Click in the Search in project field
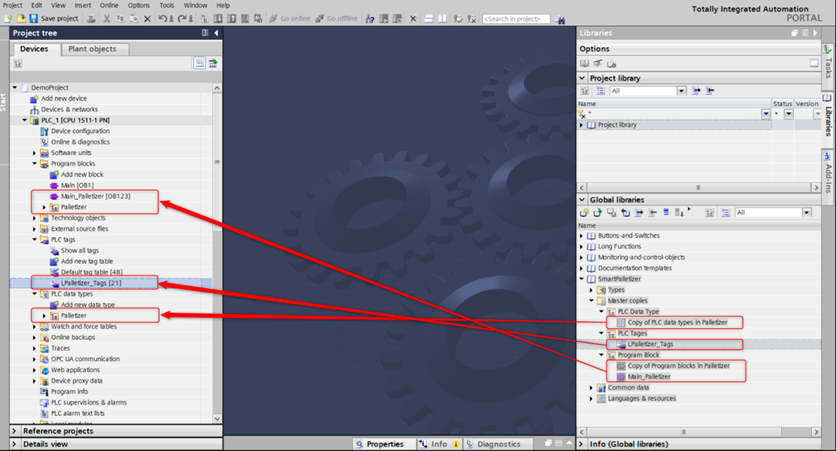The image size is (836, 451). point(516,19)
